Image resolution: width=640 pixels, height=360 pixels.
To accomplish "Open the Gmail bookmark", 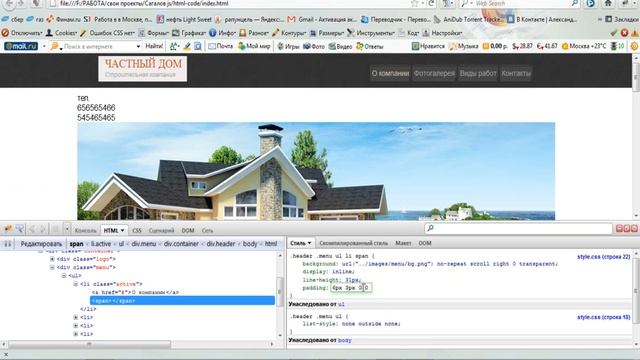I will tap(322, 19).
